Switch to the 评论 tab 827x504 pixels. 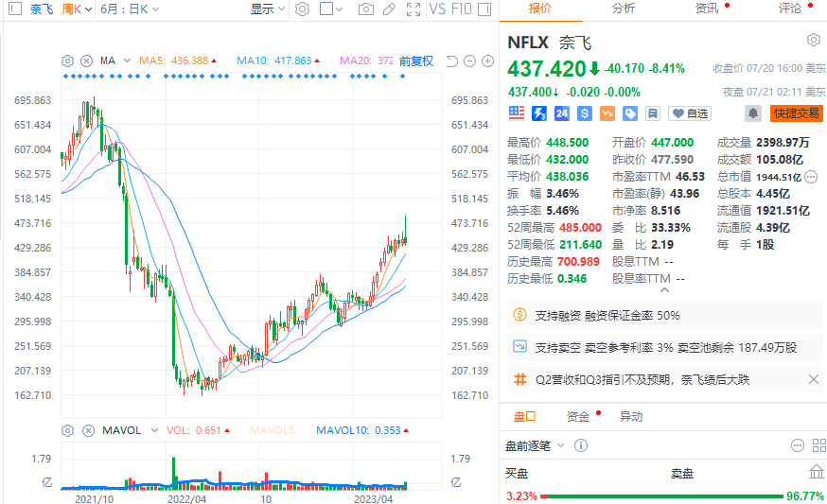coord(789,9)
